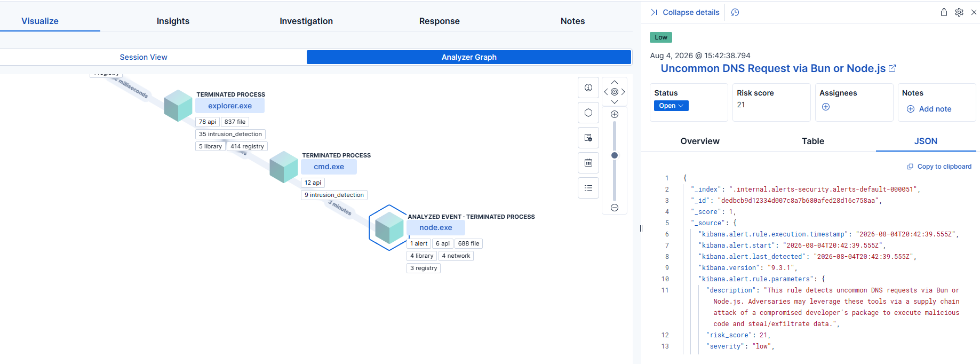Click Add note

929,109
